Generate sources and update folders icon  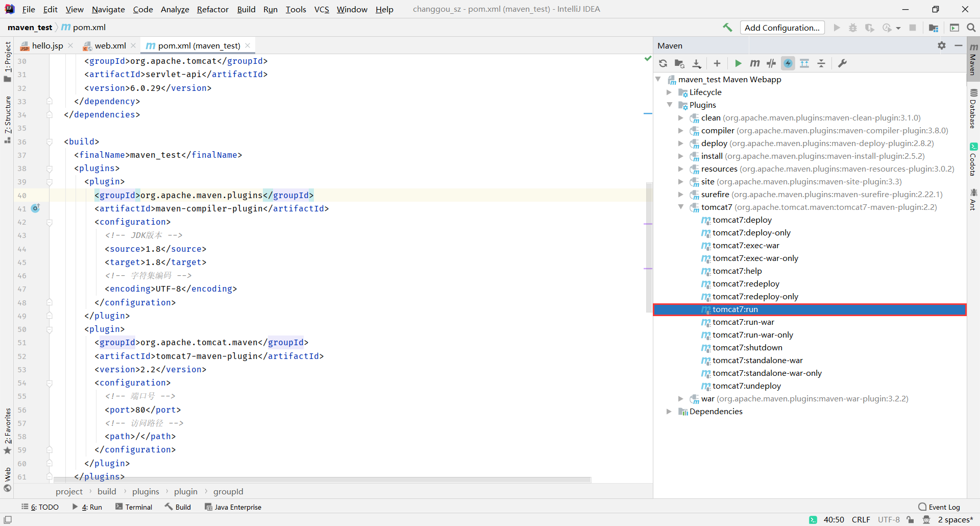679,63
